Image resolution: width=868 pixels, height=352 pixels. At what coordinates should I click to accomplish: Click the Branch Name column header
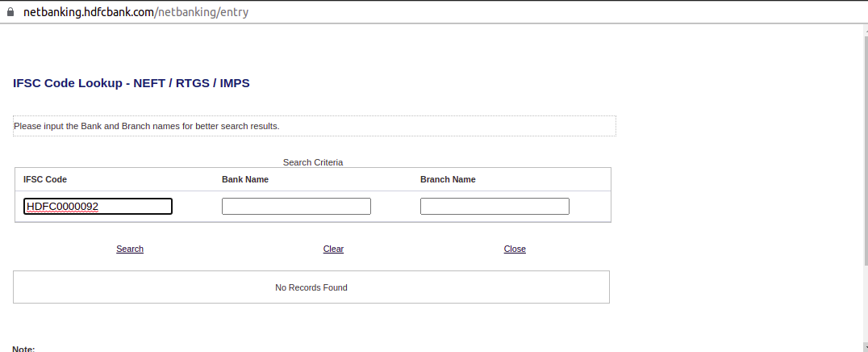tap(448, 179)
